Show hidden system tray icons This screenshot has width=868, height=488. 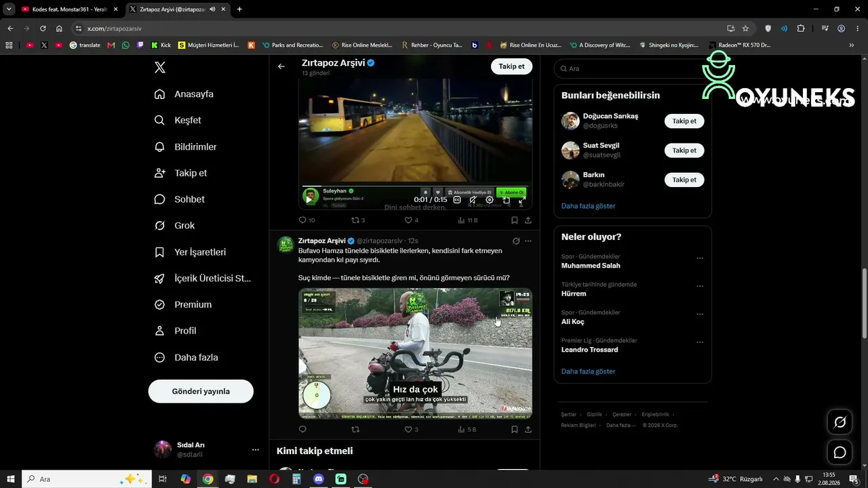[x=776, y=479]
